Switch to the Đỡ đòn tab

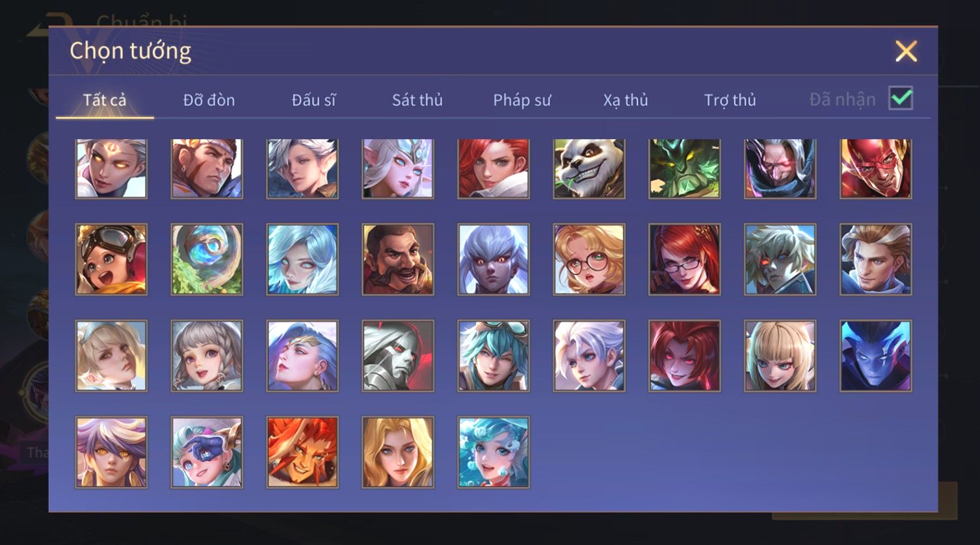coord(209,100)
